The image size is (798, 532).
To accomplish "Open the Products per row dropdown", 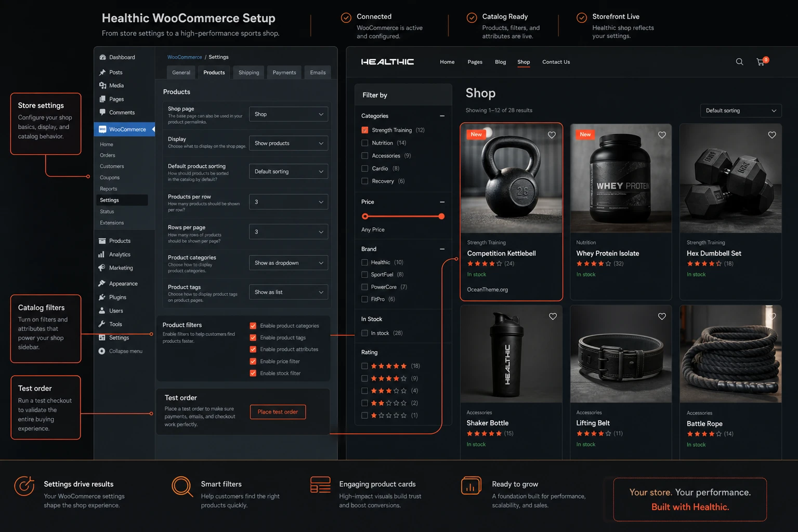I will tap(289, 202).
